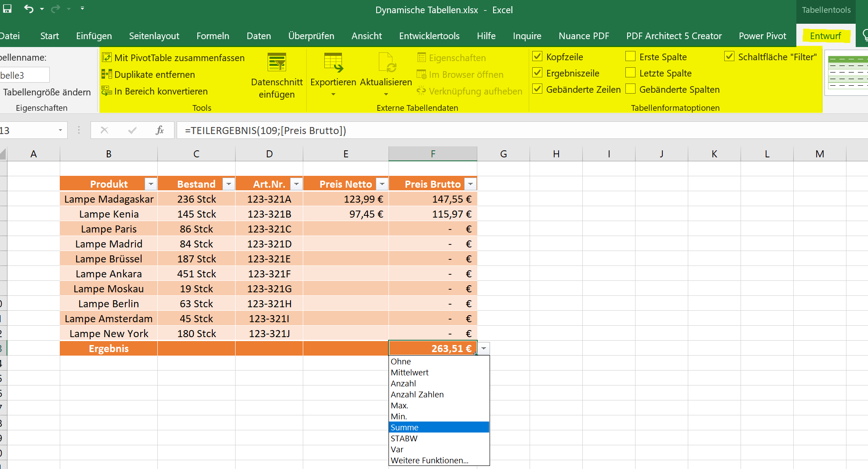Click Im Browser öffnen icon

tap(421, 74)
